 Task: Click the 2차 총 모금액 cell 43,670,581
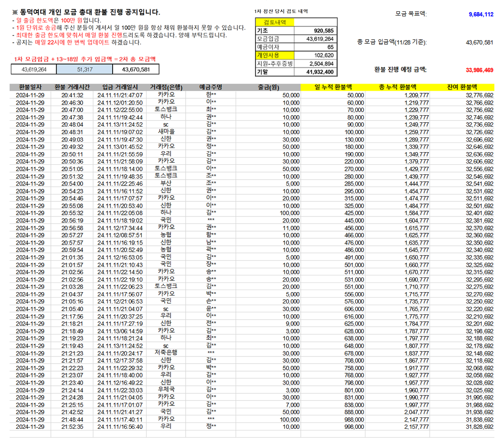(x=136, y=69)
